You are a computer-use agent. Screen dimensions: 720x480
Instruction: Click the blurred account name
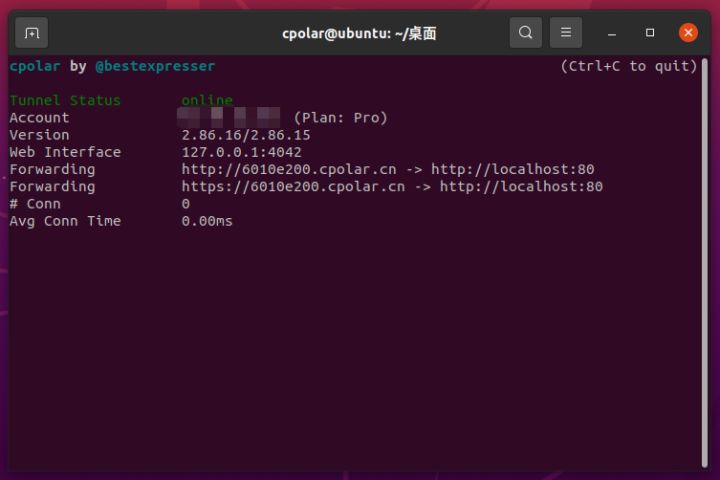click(229, 118)
